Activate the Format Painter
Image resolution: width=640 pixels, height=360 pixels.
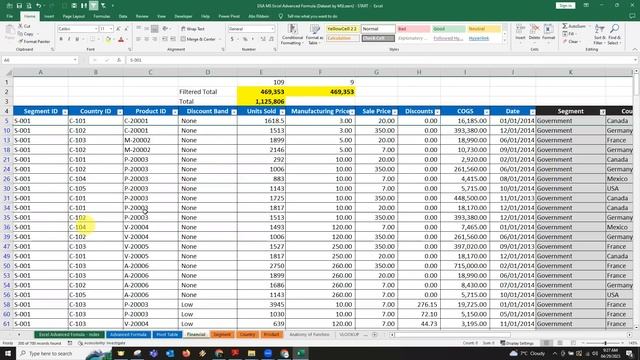[34, 42]
